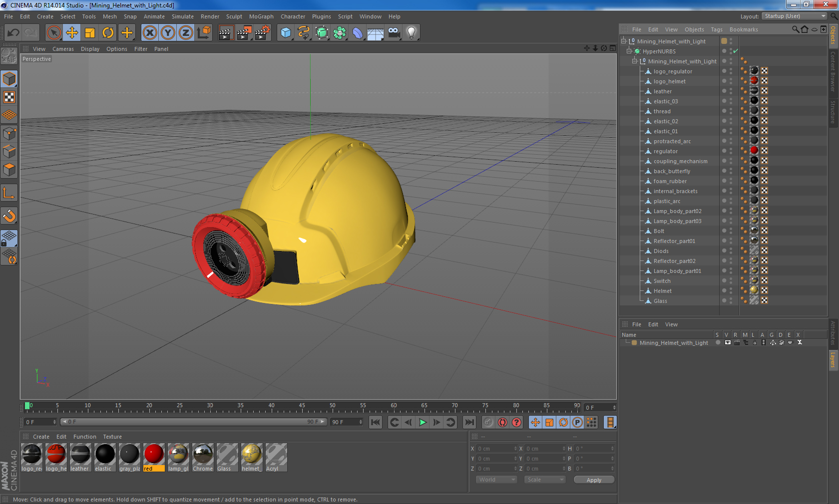
Task: Switch to Polygons mode
Action: click(9, 170)
